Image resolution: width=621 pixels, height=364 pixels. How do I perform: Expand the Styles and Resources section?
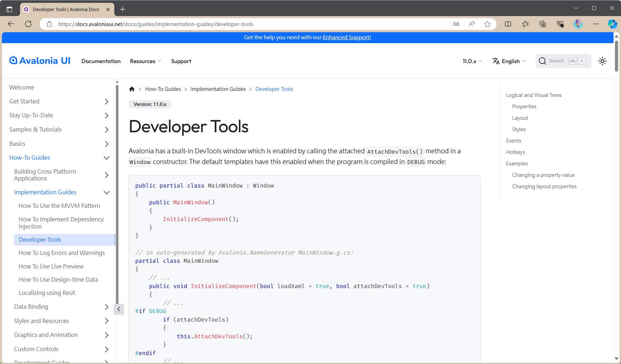[x=106, y=321]
